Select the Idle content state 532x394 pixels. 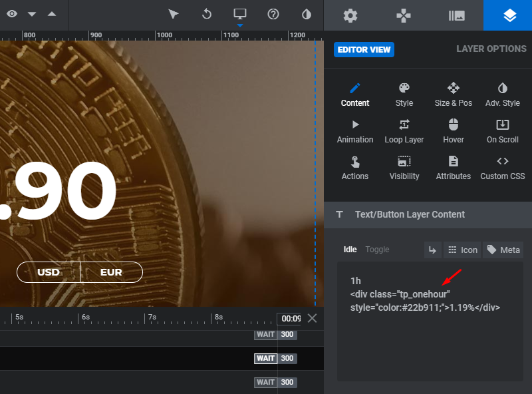tap(350, 250)
